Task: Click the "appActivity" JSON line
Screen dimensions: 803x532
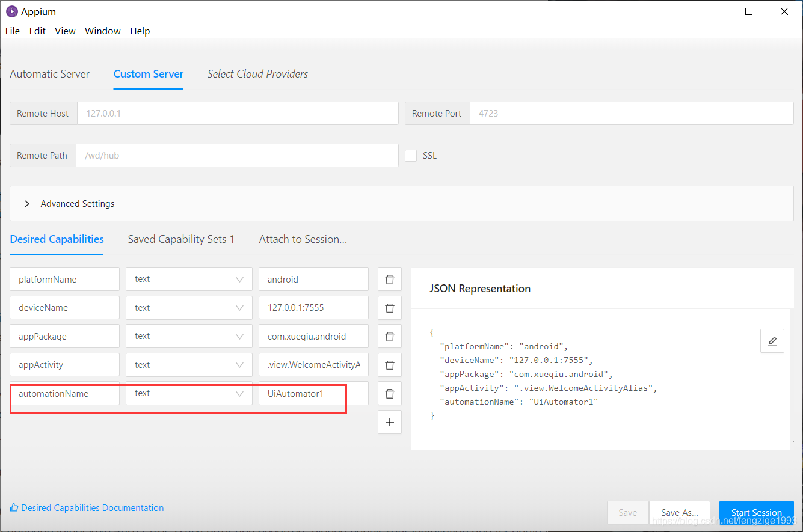Action: 549,388
